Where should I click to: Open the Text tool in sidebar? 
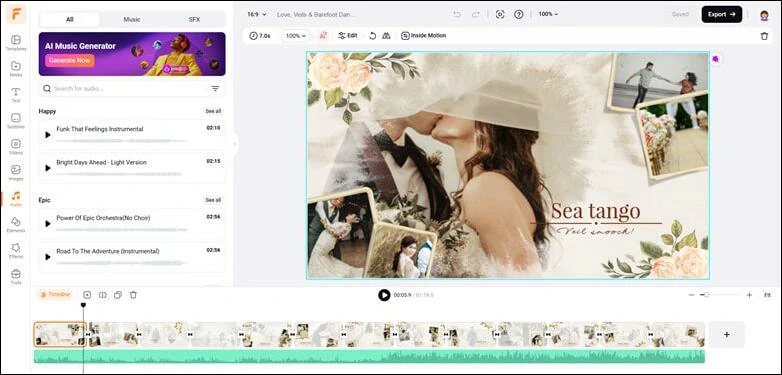(15, 95)
